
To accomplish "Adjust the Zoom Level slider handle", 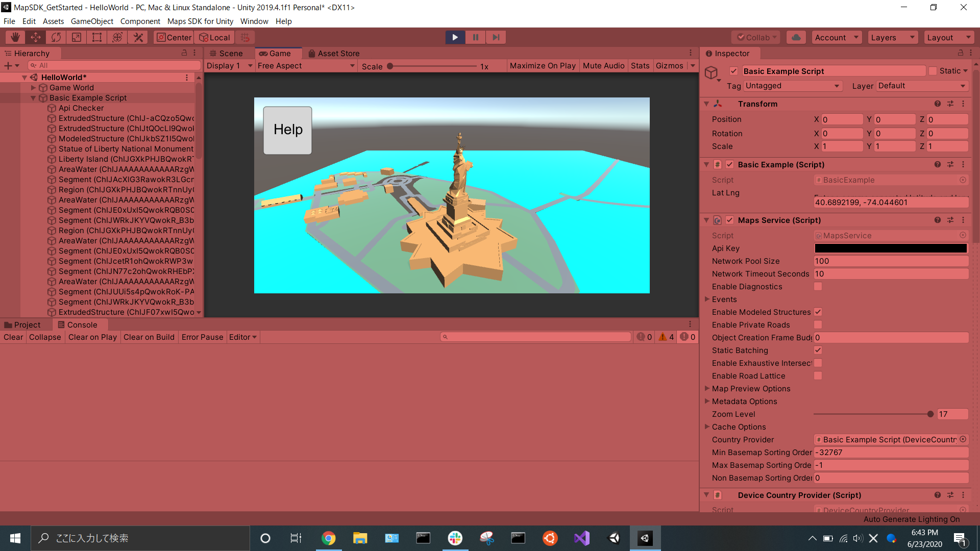I will click(x=930, y=414).
